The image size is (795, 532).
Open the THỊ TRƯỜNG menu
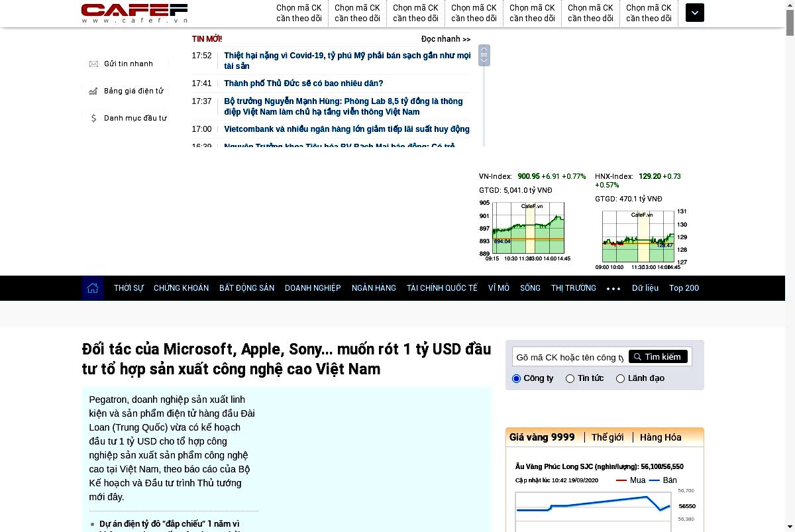[x=574, y=288]
